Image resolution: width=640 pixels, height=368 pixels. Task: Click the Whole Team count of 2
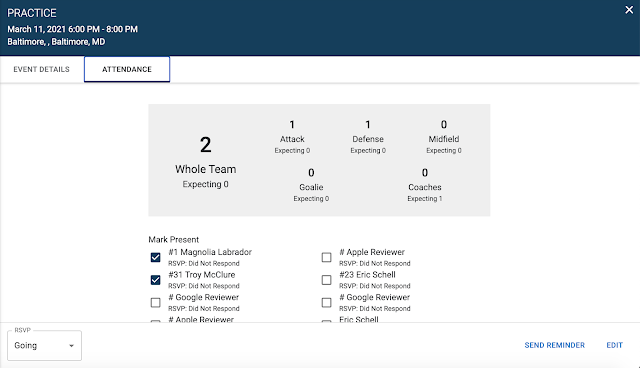(205, 145)
